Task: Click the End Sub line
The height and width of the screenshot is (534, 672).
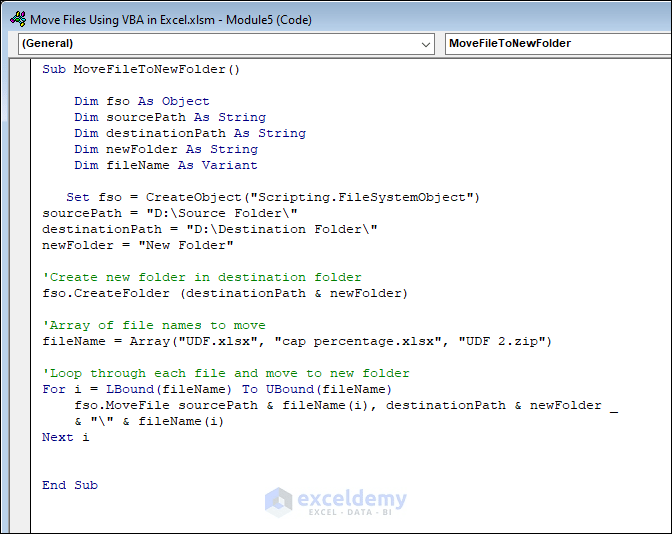Action: (x=70, y=485)
